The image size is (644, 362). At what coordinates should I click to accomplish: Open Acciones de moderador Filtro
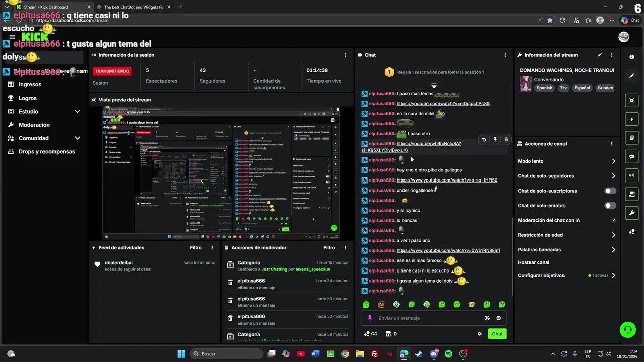coord(329,248)
